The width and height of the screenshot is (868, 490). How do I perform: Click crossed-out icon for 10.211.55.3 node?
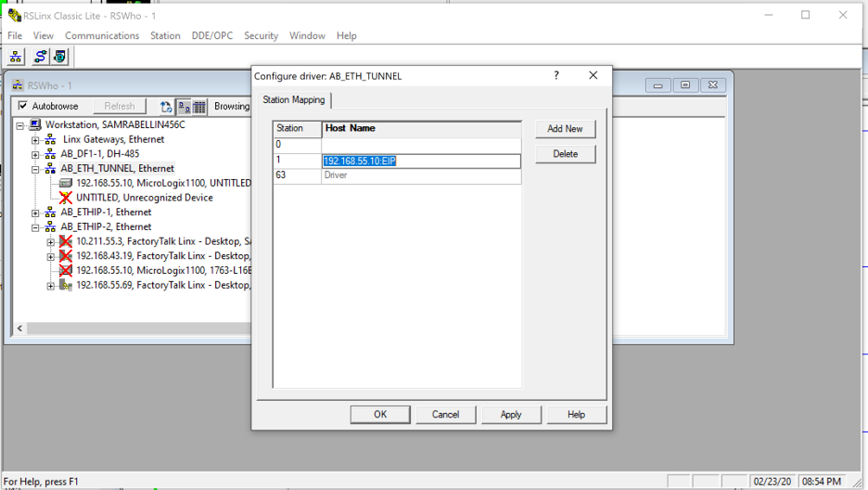pos(65,241)
